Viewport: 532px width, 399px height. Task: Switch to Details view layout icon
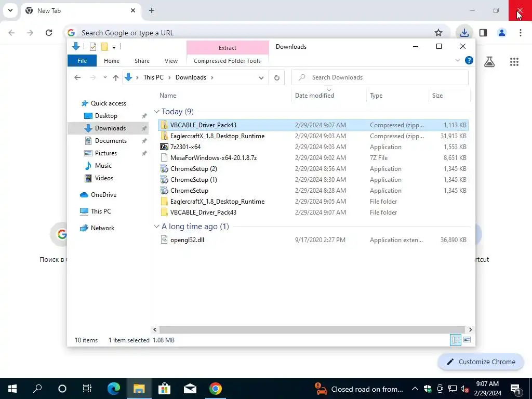[x=455, y=340]
